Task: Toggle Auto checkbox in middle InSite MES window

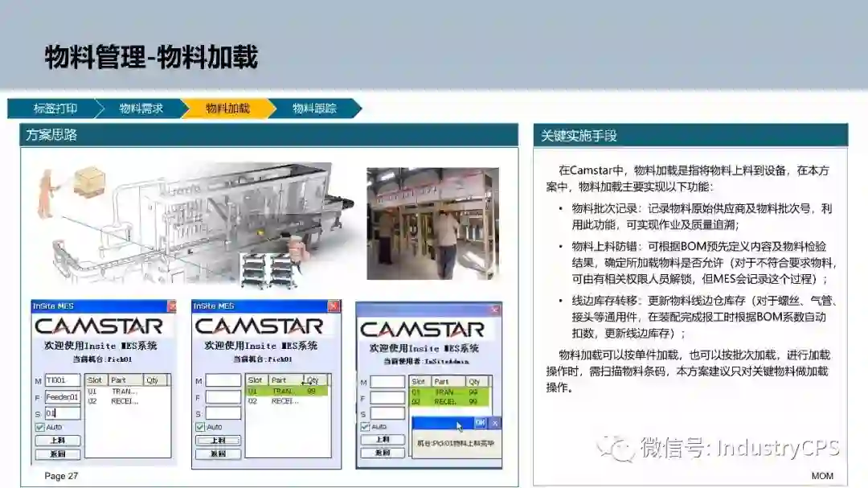Action: pos(200,427)
